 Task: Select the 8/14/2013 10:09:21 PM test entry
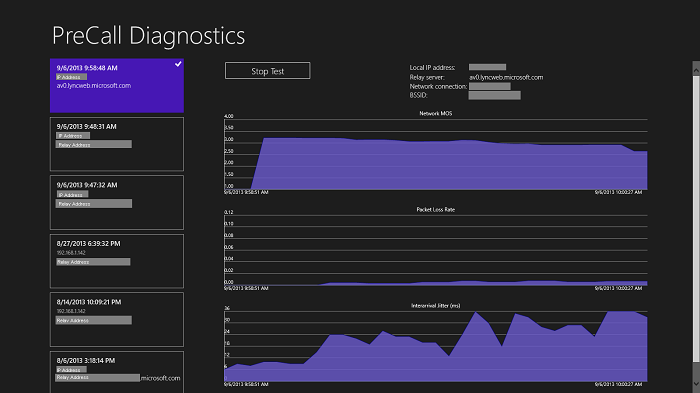pyautogui.click(x=117, y=319)
